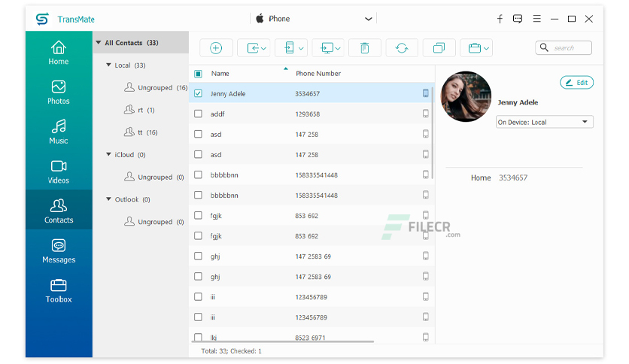Open the hamburger menu icon
The image size is (629, 364).
pyautogui.click(x=536, y=19)
